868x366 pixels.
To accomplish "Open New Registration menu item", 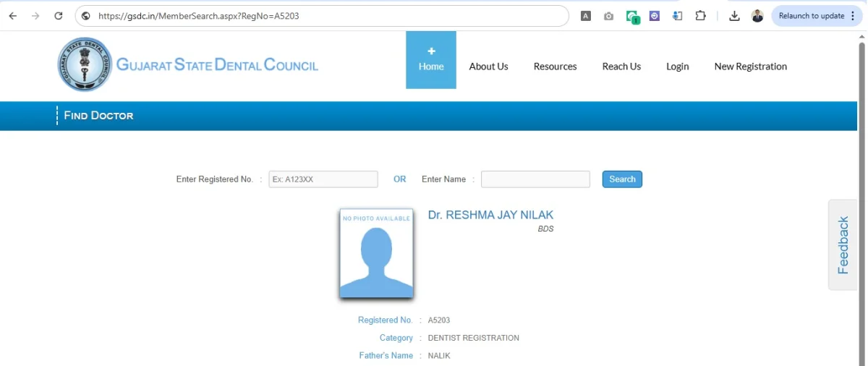I will (751, 67).
